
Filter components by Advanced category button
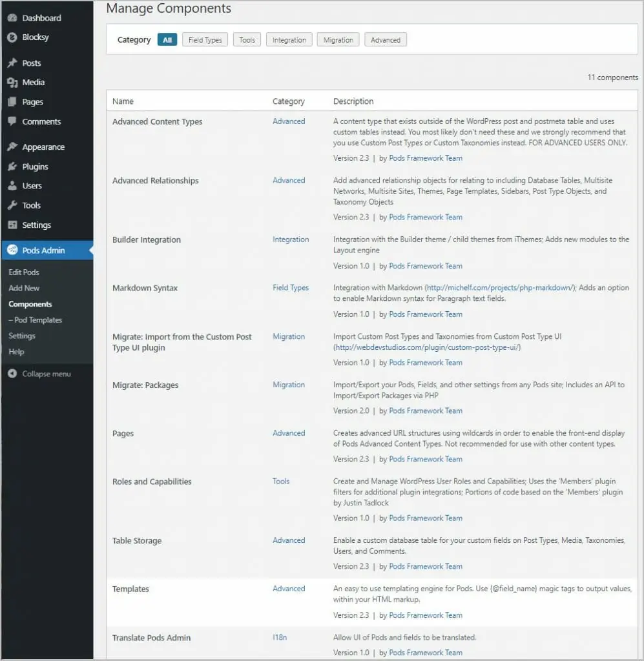pyautogui.click(x=386, y=39)
